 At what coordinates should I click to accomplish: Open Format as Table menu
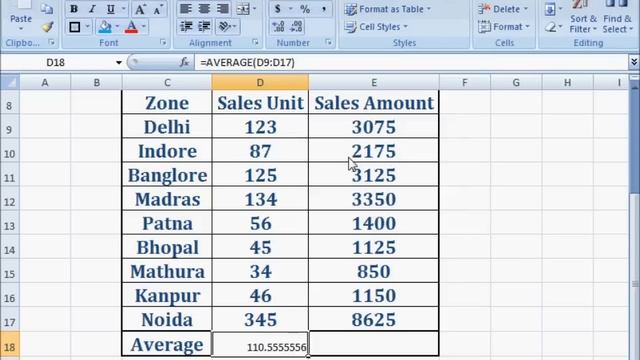pyautogui.click(x=388, y=9)
